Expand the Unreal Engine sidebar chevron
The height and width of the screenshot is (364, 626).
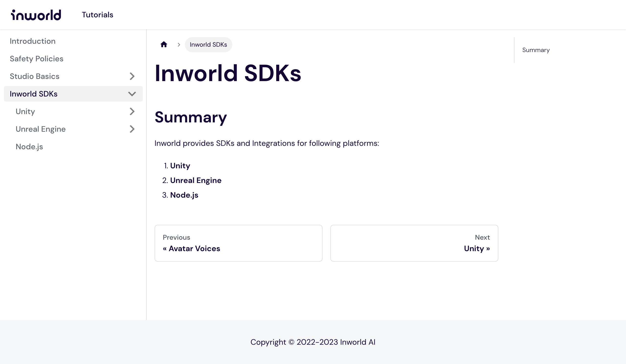coord(132,129)
